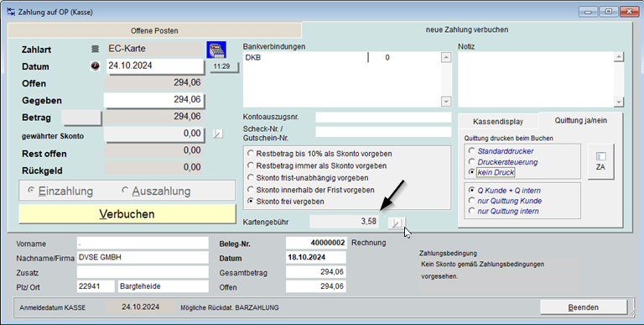Switch to the Offene Posten tab
644x325 pixels.
click(154, 31)
